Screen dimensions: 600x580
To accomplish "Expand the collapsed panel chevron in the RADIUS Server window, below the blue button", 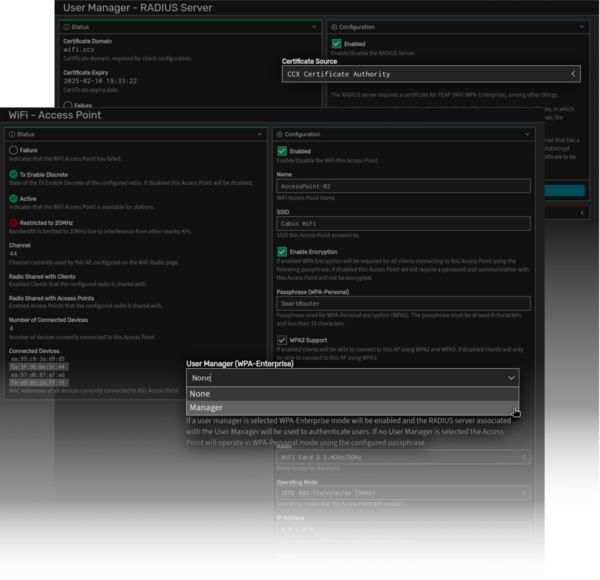I will coord(582,213).
